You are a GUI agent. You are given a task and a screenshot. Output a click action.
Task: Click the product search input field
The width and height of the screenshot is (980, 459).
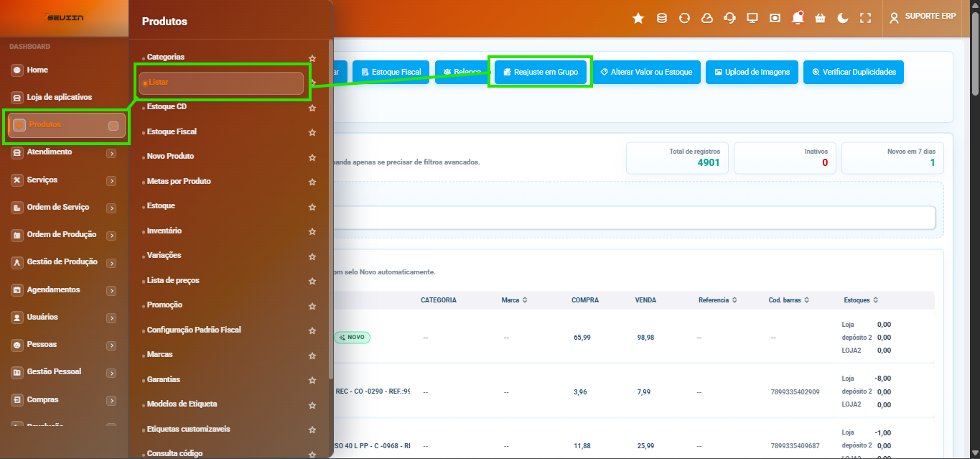coord(634,218)
